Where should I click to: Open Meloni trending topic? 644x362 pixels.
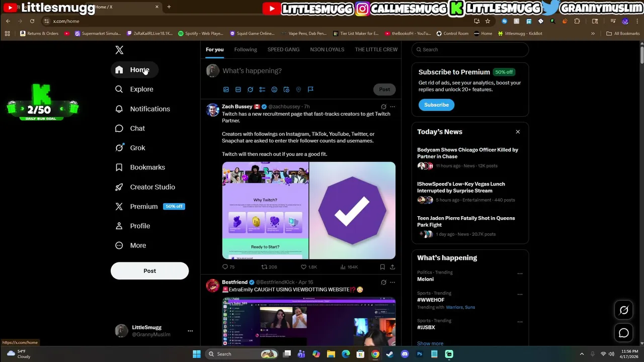pos(425,279)
